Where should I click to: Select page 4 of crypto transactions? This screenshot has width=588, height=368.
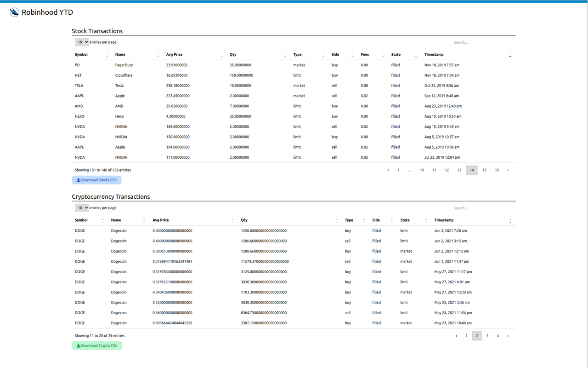(498, 335)
